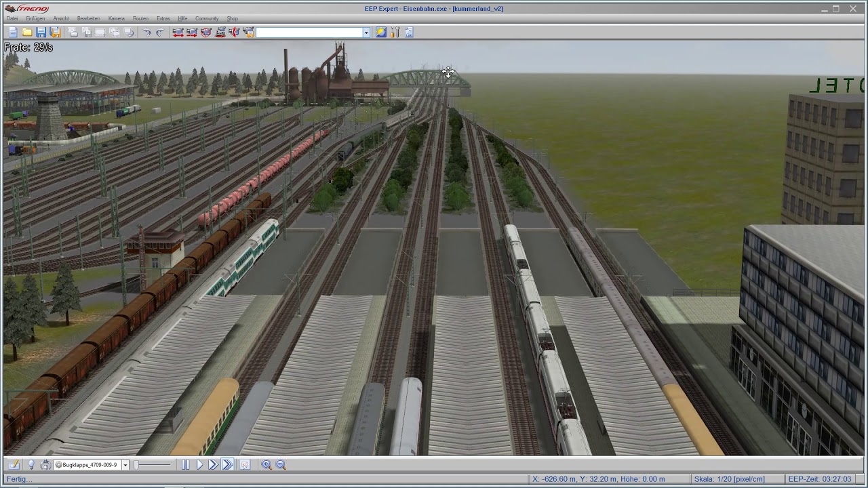Pause the simulation
Viewport: 868px width, 488px height.
tap(185, 465)
